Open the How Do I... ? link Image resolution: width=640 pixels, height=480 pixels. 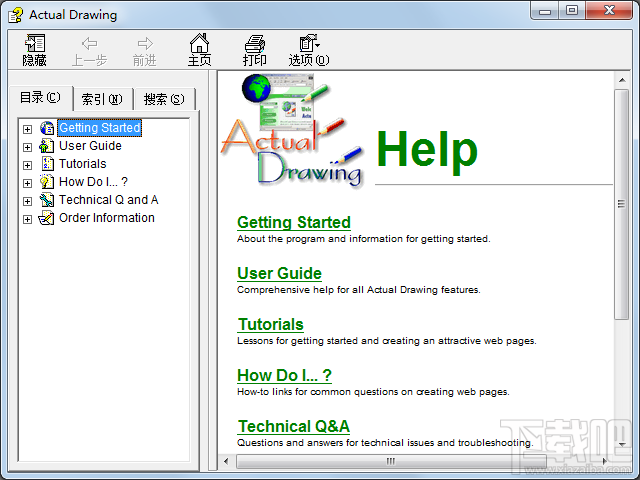[x=284, y=375]
